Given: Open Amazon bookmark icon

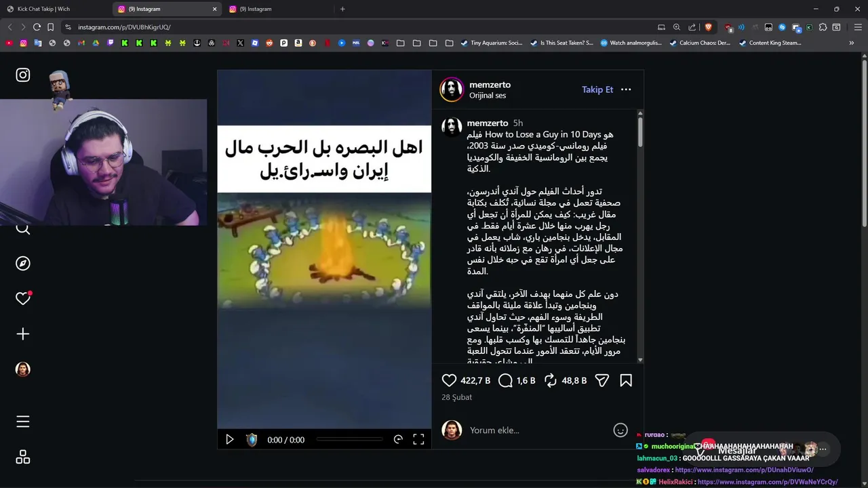Looking at the screenshot, I should [298, 43].
